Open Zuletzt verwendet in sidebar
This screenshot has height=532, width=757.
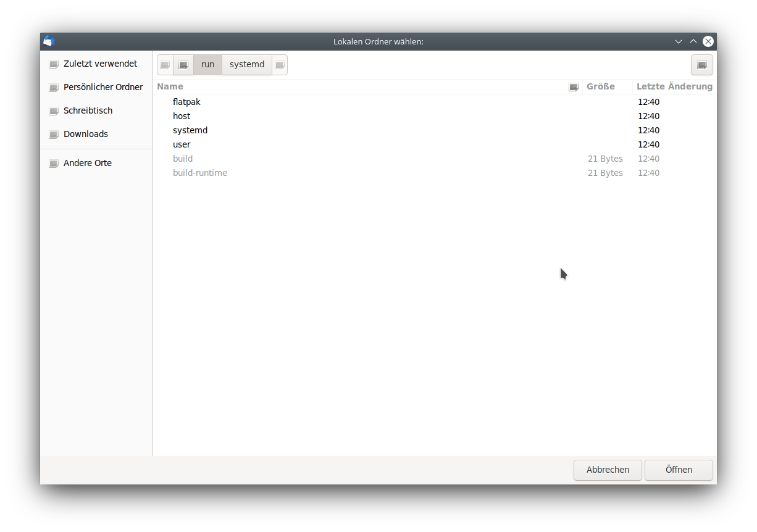[x=96, y=64]
